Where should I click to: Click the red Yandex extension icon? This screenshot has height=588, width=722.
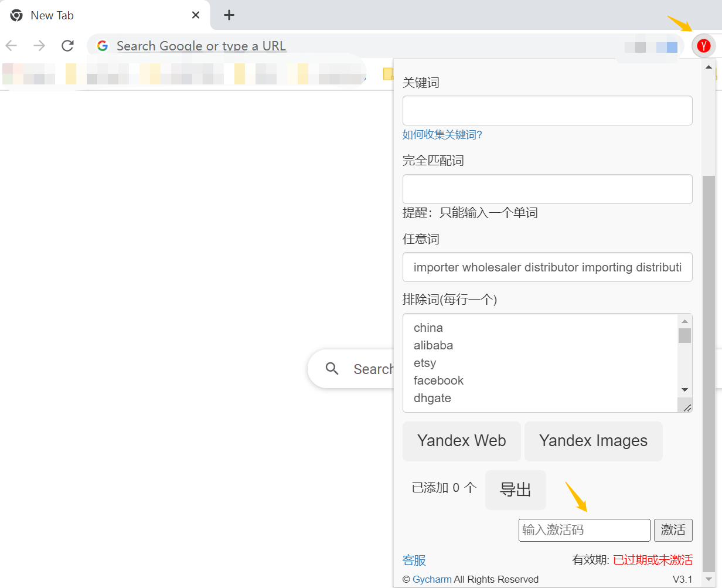pyautogui.click(x=704, y=46)
